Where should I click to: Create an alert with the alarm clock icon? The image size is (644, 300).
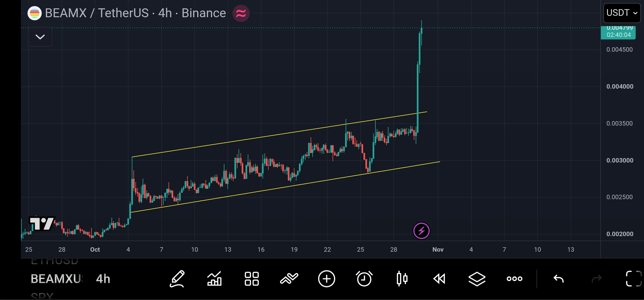(364, 279)
